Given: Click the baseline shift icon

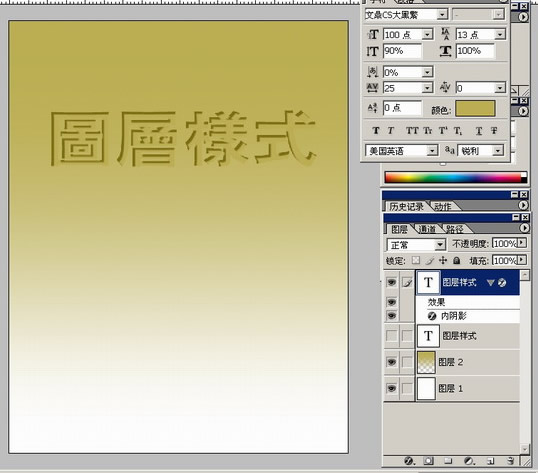Looking at the screenshot, I should [x=373, y=108].
